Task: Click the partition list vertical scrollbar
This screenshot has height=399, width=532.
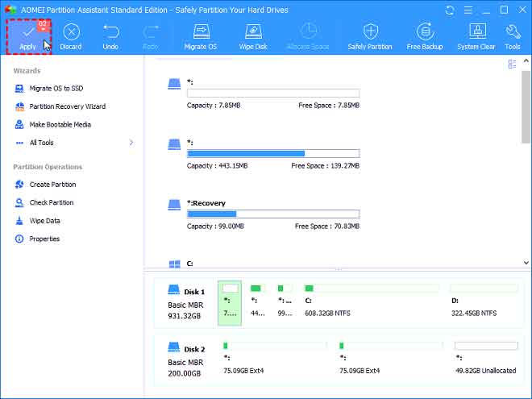Action: [x=526, y=107]
